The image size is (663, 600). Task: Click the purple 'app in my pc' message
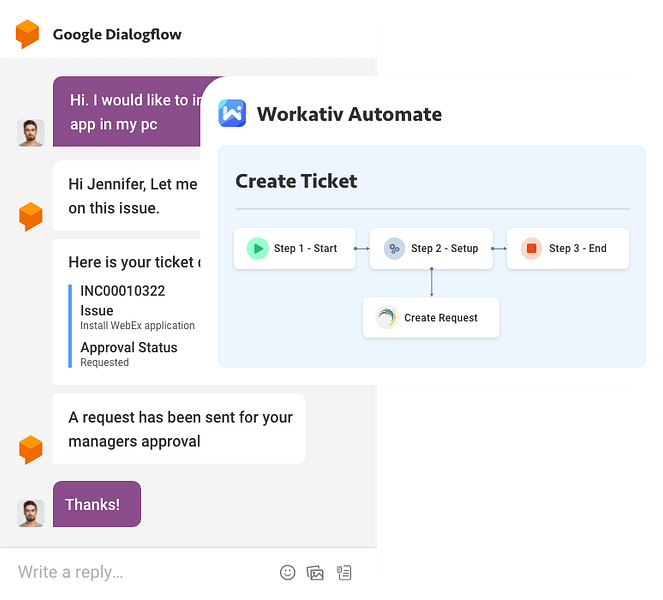click(126, 112)
